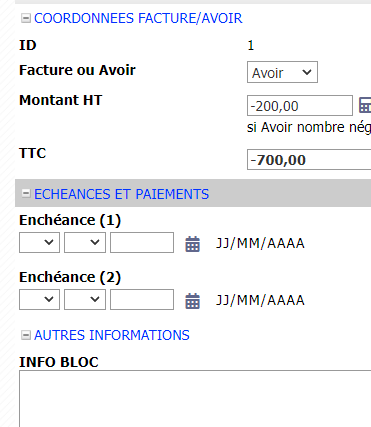This screenshot has width=371, height=427.
Task: Open month dropdown for Enchéance (1)
Action: [x=85, y=243]
